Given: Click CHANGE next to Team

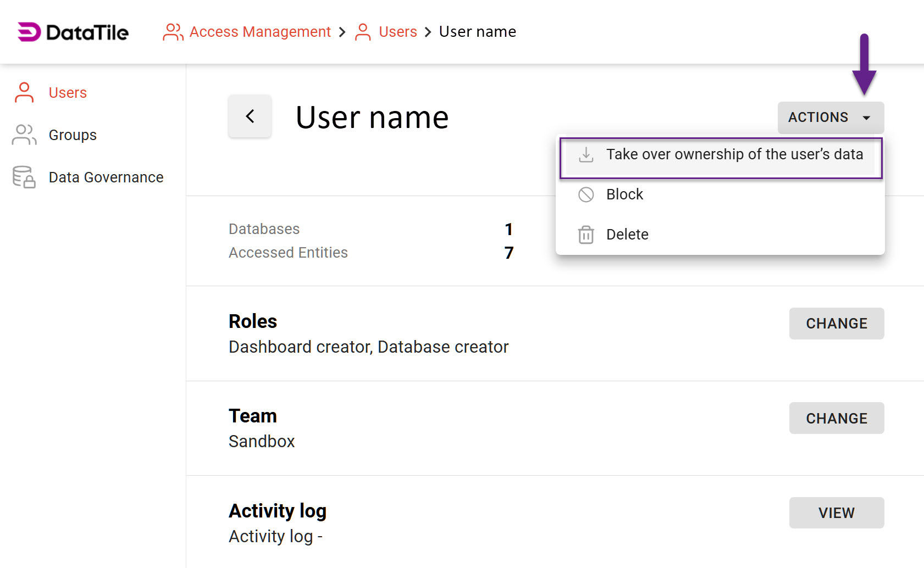Looking at the screenshot, I should [836, 418].
